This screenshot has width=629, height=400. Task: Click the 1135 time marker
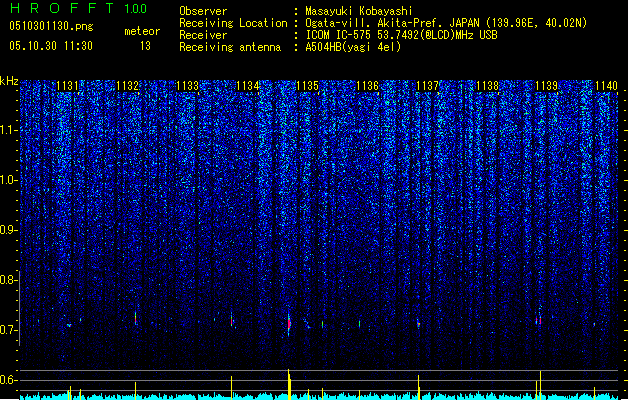pyautogui.click(x=307, y=85)
